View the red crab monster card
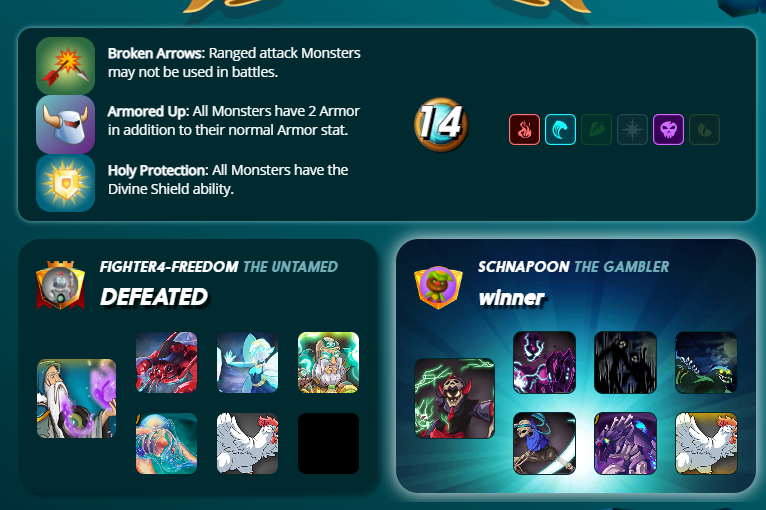Screen dimensions: 766x510 [x=167, y=362]
